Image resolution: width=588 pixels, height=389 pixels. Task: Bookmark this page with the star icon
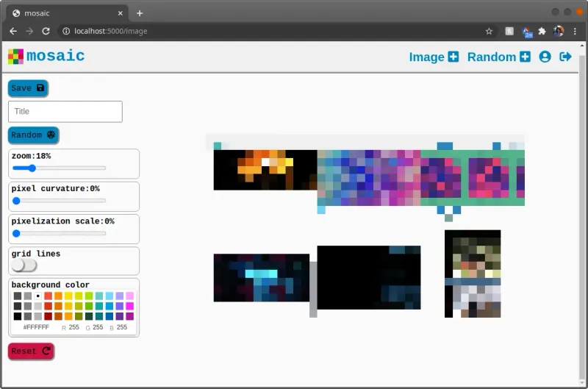(x=489, y=32)
